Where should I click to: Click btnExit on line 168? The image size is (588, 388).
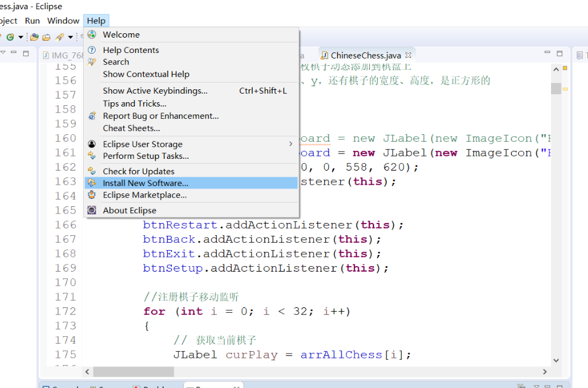coord(169,254)
